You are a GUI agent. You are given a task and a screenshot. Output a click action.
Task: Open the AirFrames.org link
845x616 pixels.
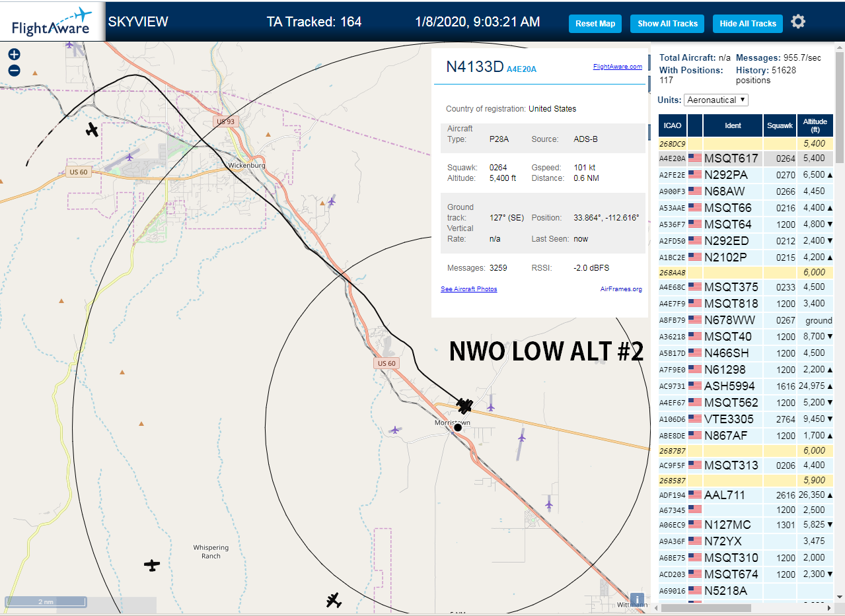coord(621,289)
